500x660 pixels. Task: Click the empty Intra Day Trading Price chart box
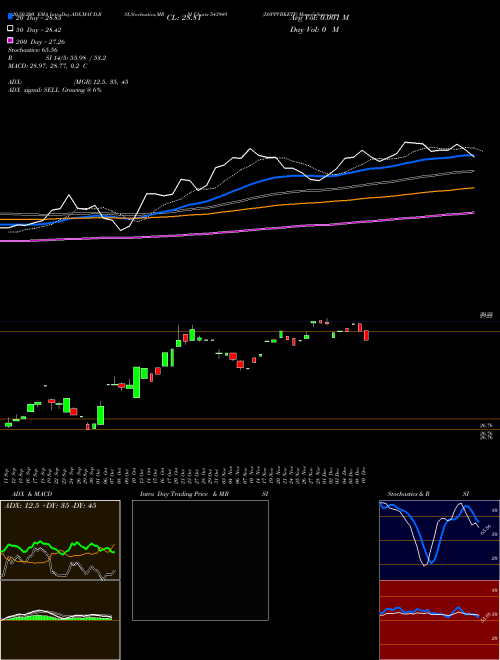point(200,560)
